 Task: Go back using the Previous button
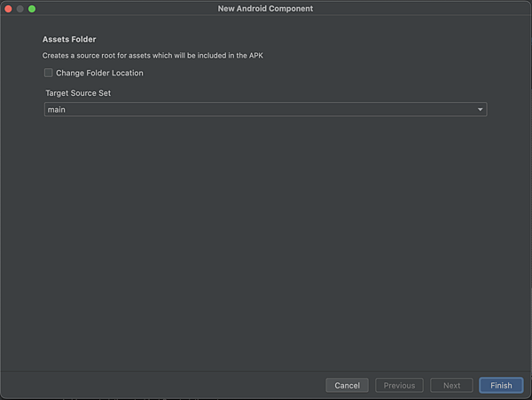399,386
